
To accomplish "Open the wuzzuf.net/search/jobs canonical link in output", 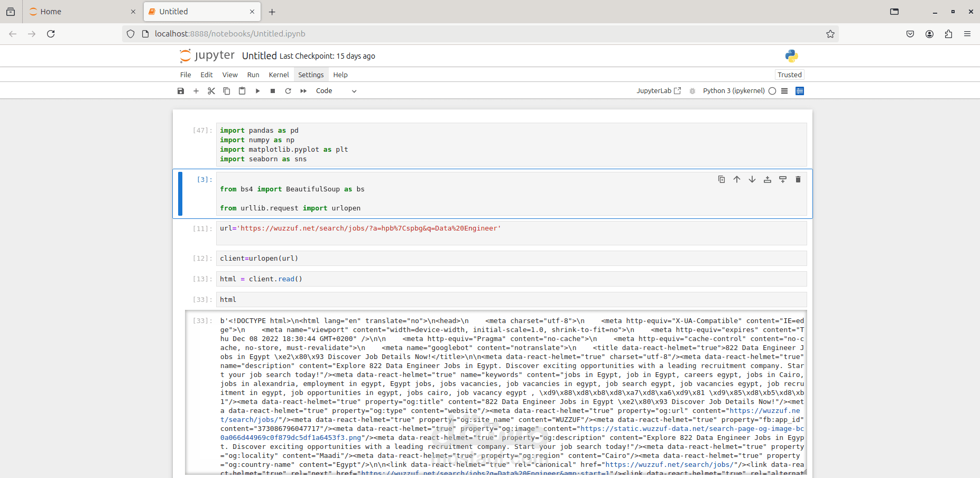I will (x=670, y=465).
